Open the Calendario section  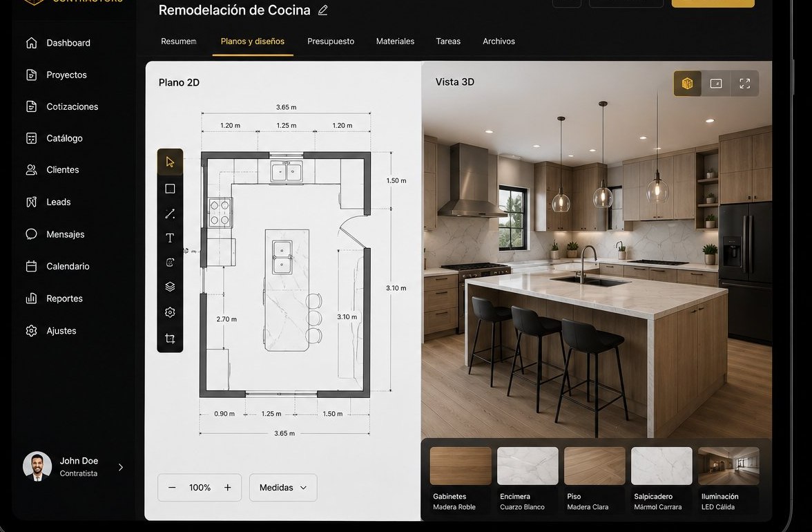57,266
